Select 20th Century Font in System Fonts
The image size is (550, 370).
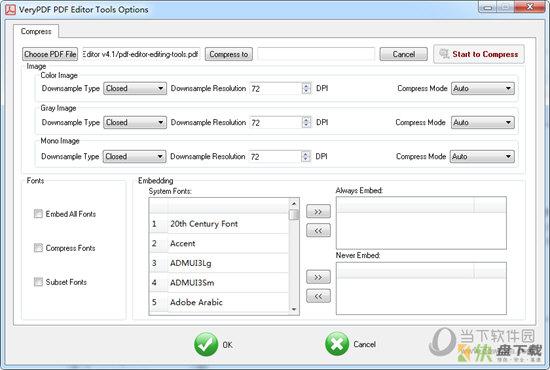point(219,224)
